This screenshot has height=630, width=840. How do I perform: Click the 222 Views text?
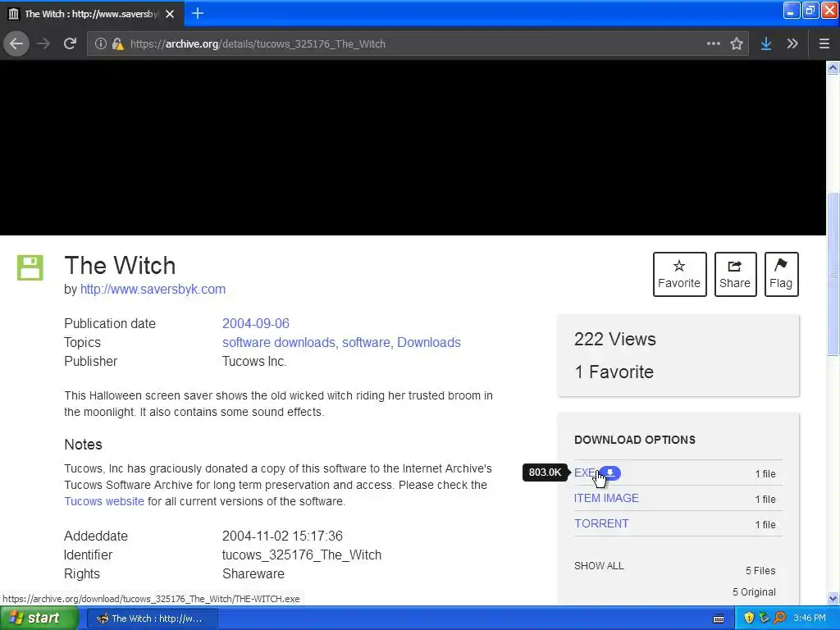coord(615,339)
